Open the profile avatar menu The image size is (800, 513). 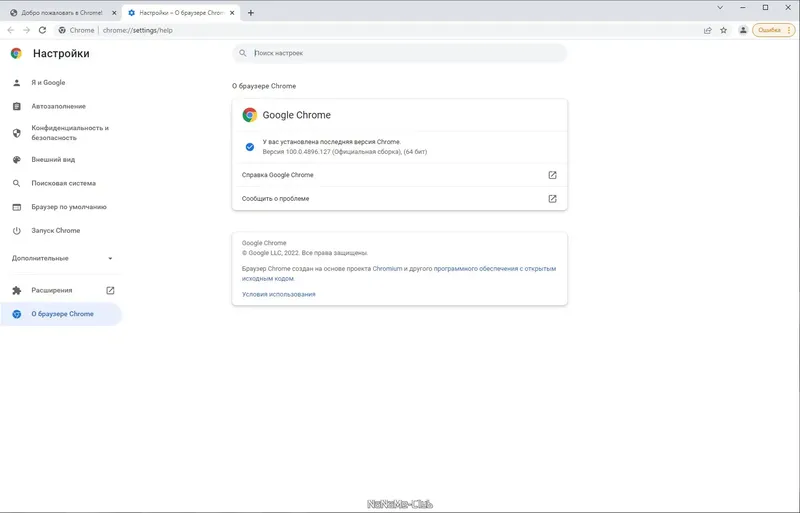743,30
